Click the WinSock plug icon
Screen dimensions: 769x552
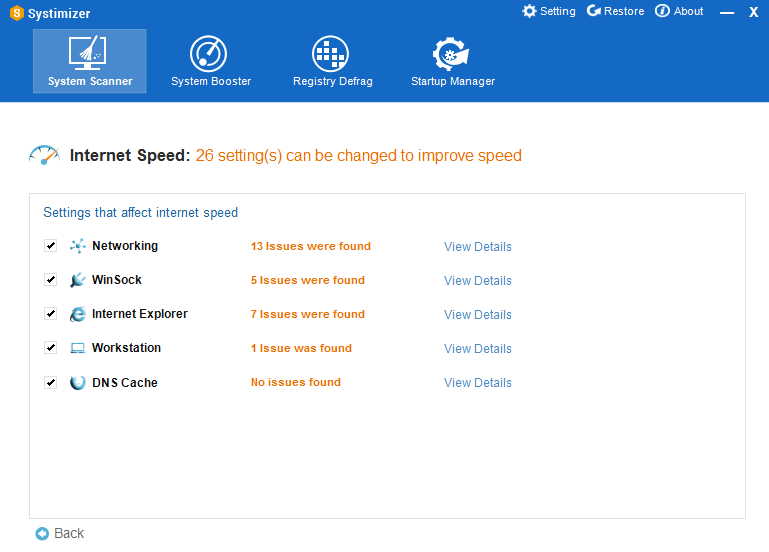(77, 280)
